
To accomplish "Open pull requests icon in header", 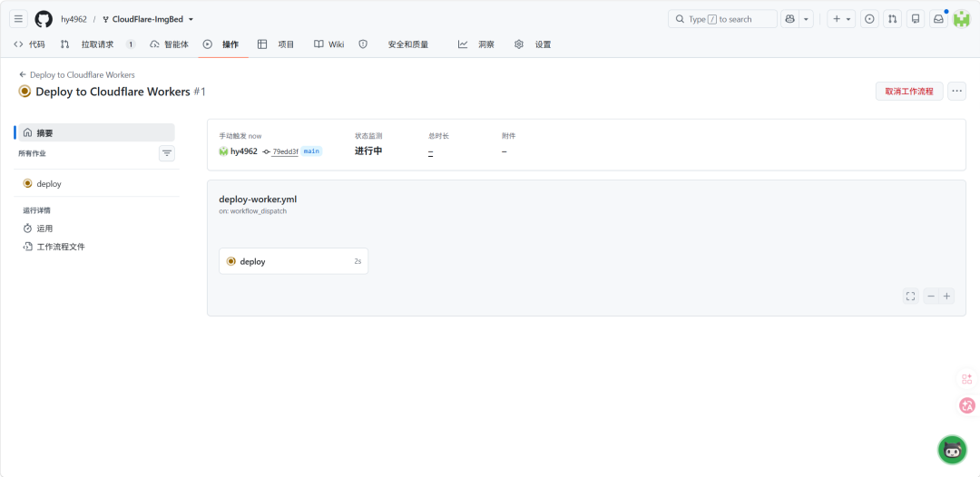I will click(x=893, y=19).
